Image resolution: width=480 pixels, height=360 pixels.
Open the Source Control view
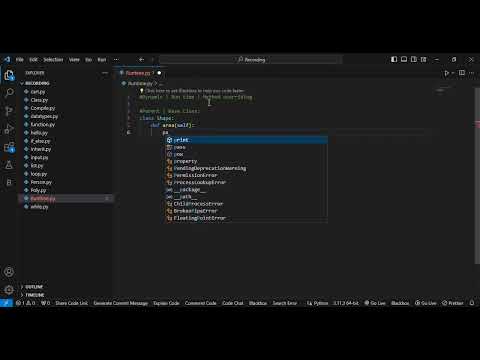9,111
